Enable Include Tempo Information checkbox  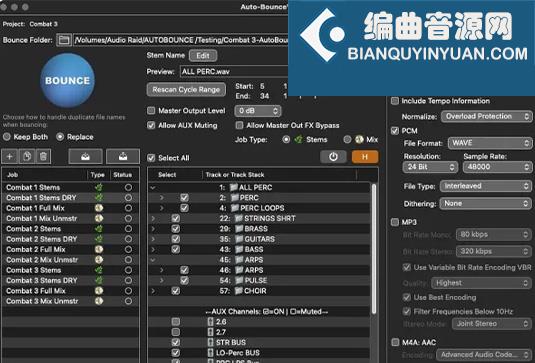pyautogui.click(x=395, y=101)
